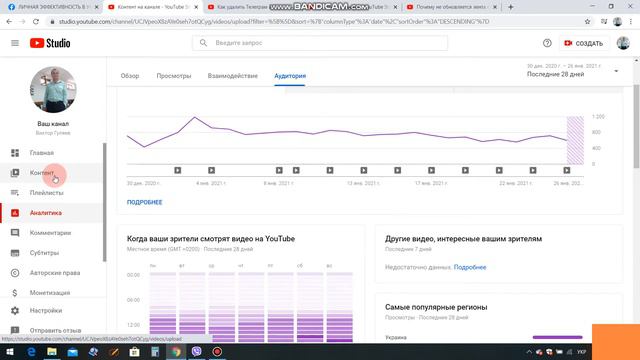Viewport: 640px width, 360px height.
Task: Open Комментарии in the sidebar
Action: [x=51, y=233]
